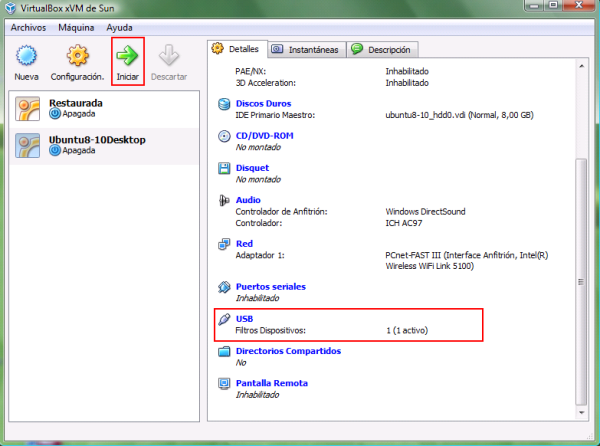Open the Puertos seriales link
This screenshot has height=446, width=600.
(x=270, y=287)
